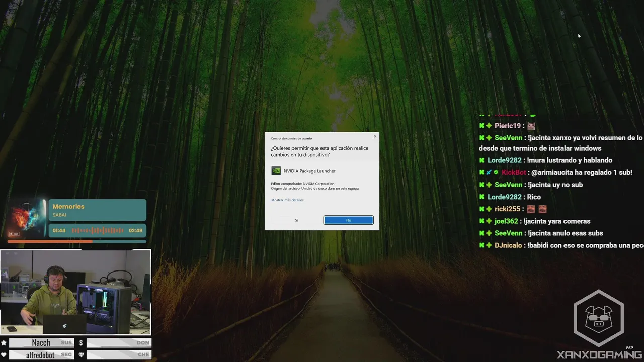This screenshot has width=644, height=362.
Task: Click the Memories album art thumbnail
Action: 27,218
